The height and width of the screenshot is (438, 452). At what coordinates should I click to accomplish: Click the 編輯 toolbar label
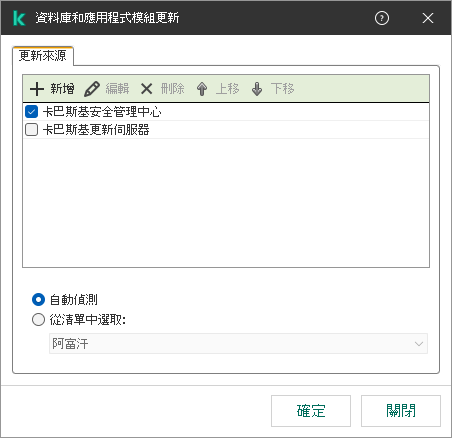[117, 89]
